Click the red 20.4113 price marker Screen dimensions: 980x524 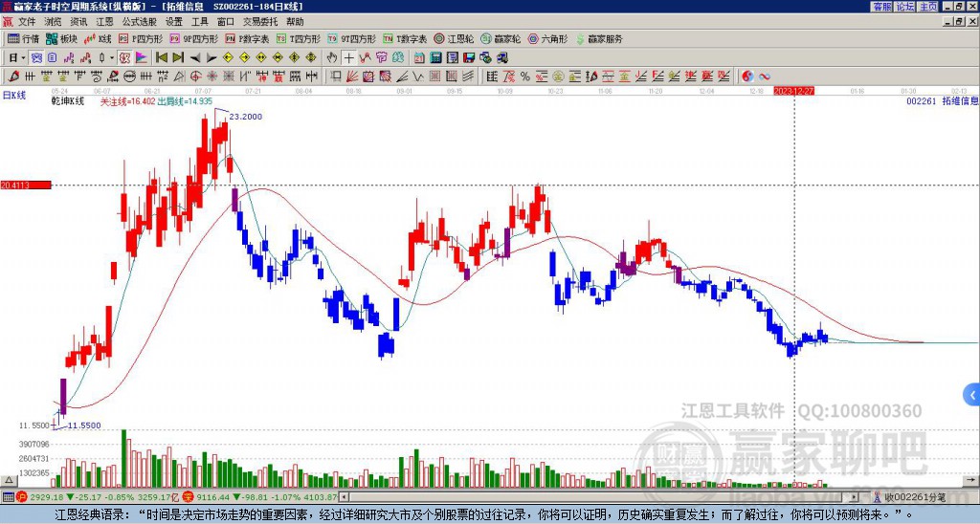click(26, 185)
